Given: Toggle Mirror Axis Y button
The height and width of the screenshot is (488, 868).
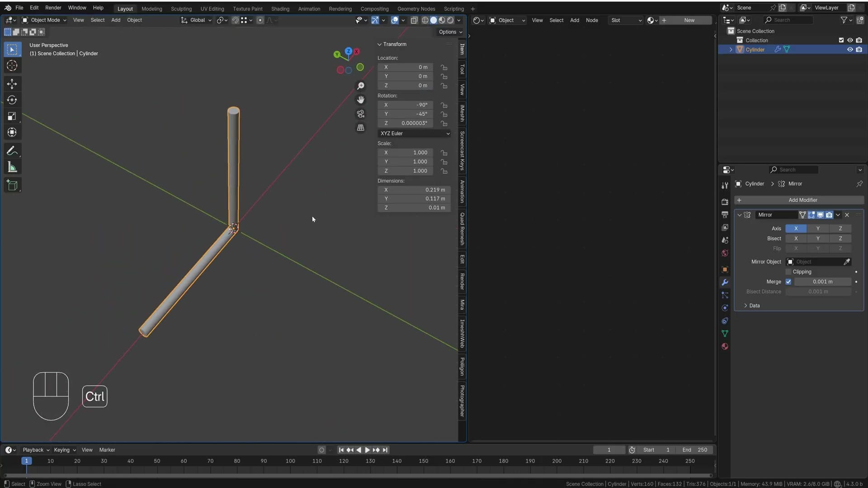Looking at the screenshot, I should point(818,228).
